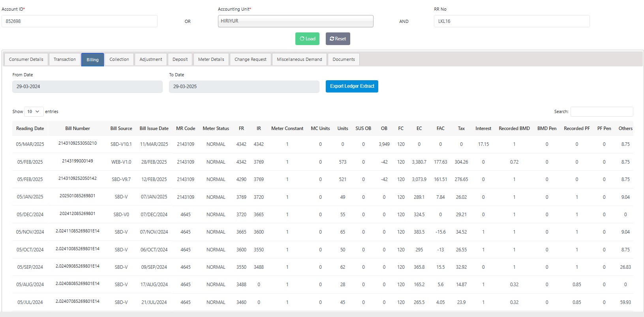Select reading date 05/SEP/2024 cell

point(30,267)
